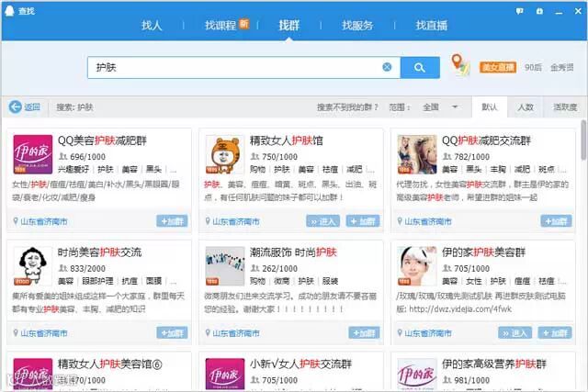Screen dimensions: 588x392
Task: Join 伊的家护肤美容群 with +加群
Action: coord(555,333)
